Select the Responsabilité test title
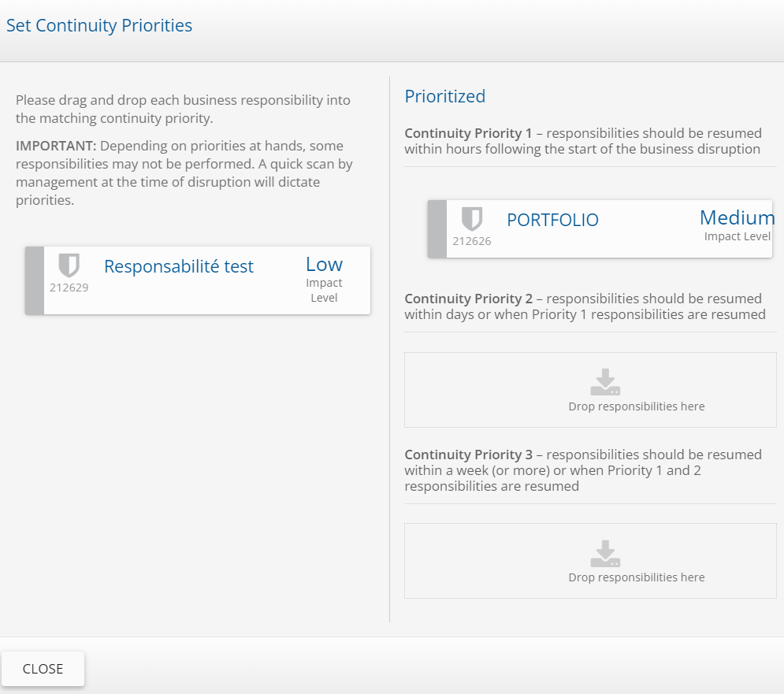Image resolution: width=784 pixels, height=694 pixels. [179, 266]
